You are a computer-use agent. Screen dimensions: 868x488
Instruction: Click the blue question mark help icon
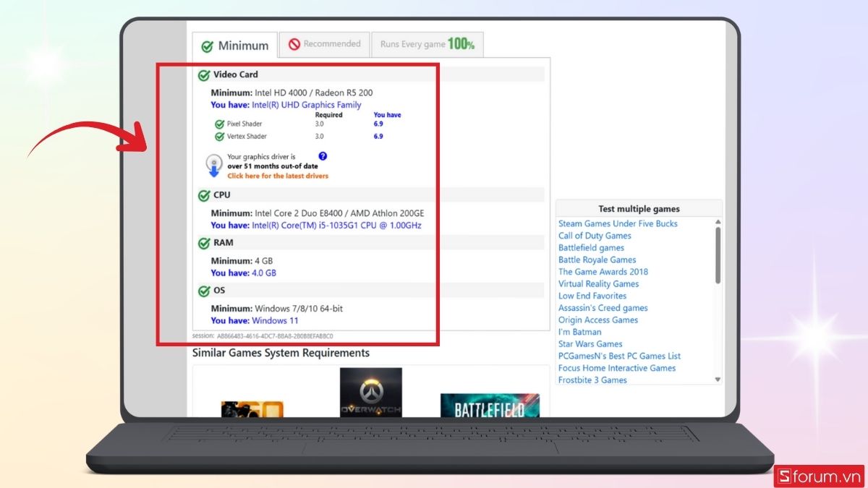[323, 156]
